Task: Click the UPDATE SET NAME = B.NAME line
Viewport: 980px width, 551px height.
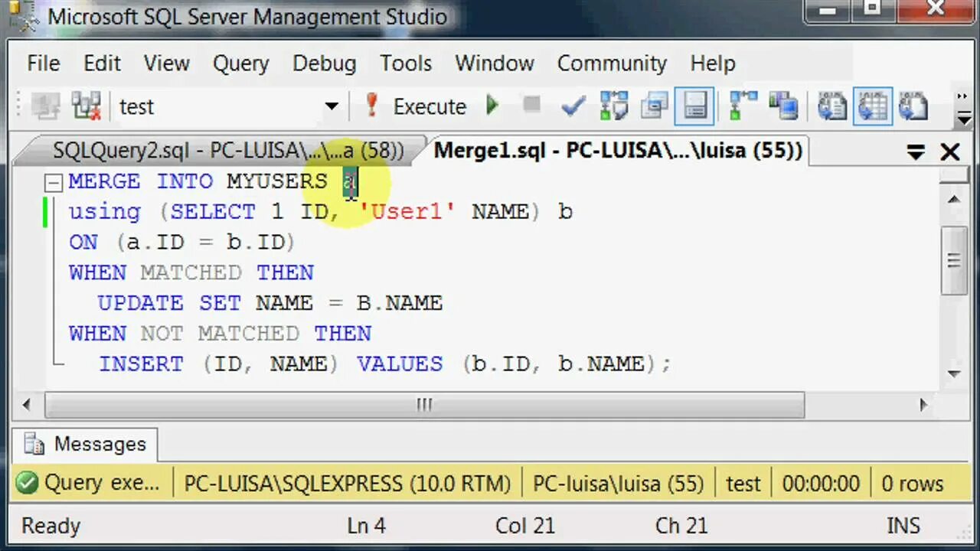Action: point(270,303)
